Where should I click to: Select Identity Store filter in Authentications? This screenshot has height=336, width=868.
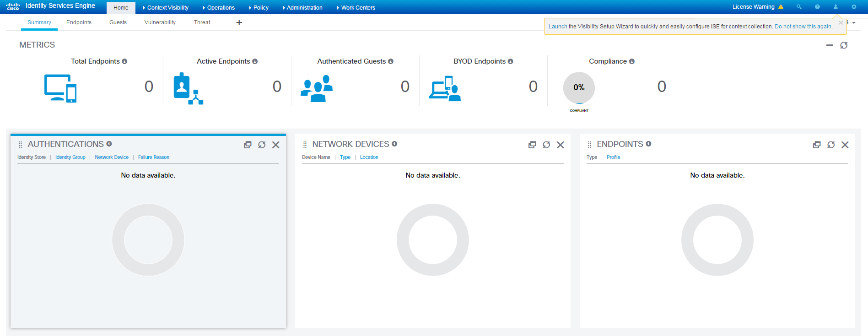tap(32, 157)
